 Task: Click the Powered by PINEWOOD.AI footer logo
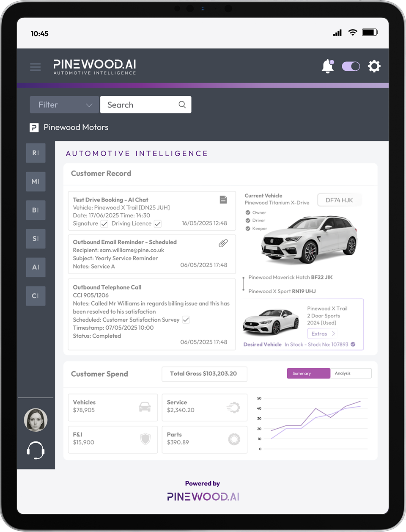point(203,496)
